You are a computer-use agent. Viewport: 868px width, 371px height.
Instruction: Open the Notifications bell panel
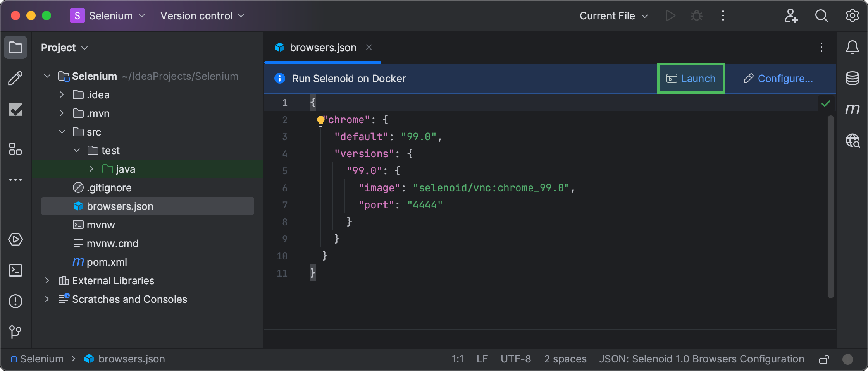click(852, 47)
